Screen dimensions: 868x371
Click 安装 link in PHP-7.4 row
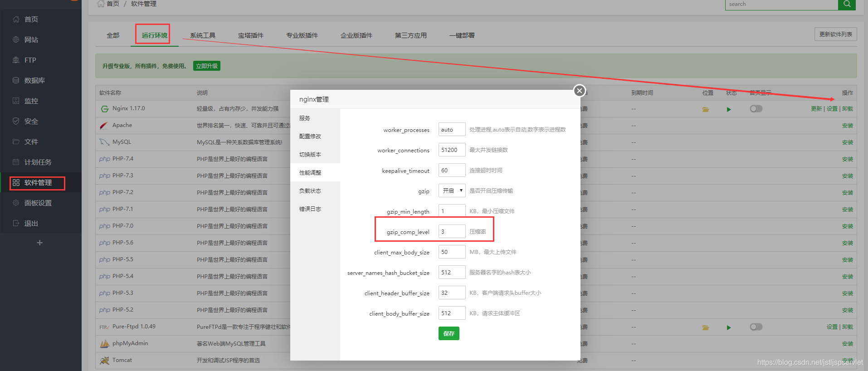coord(848,159)
